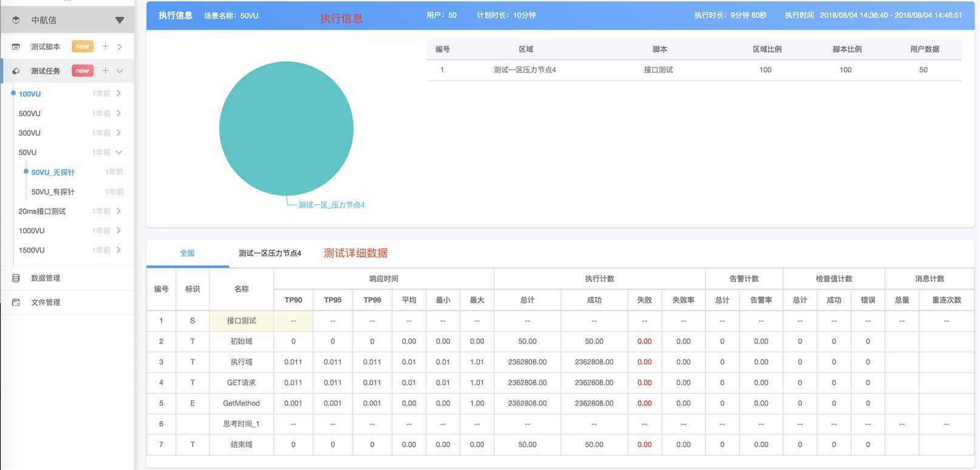Click the 响应时间 group header

point(384,279)
